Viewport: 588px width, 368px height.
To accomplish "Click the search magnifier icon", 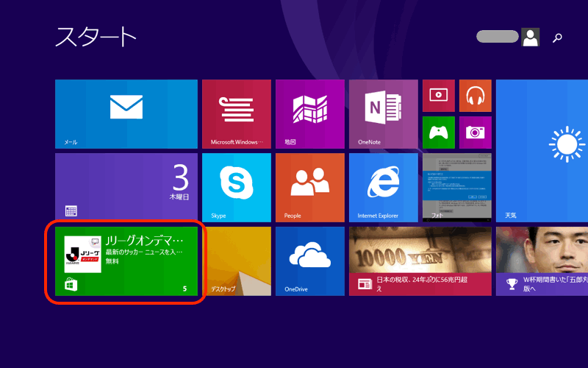I will click(558, 38).
